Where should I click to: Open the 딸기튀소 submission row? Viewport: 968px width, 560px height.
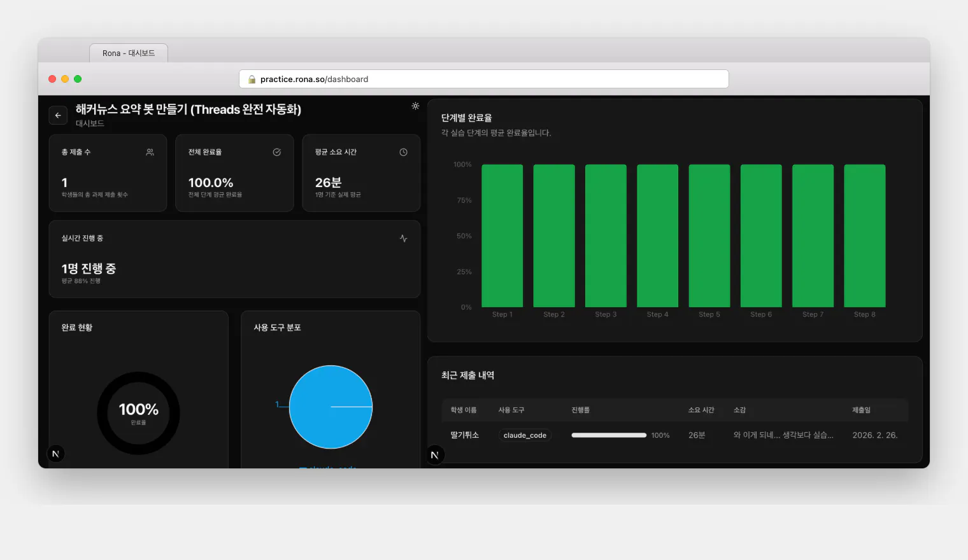pyautogui.click(x=675, y=435)
